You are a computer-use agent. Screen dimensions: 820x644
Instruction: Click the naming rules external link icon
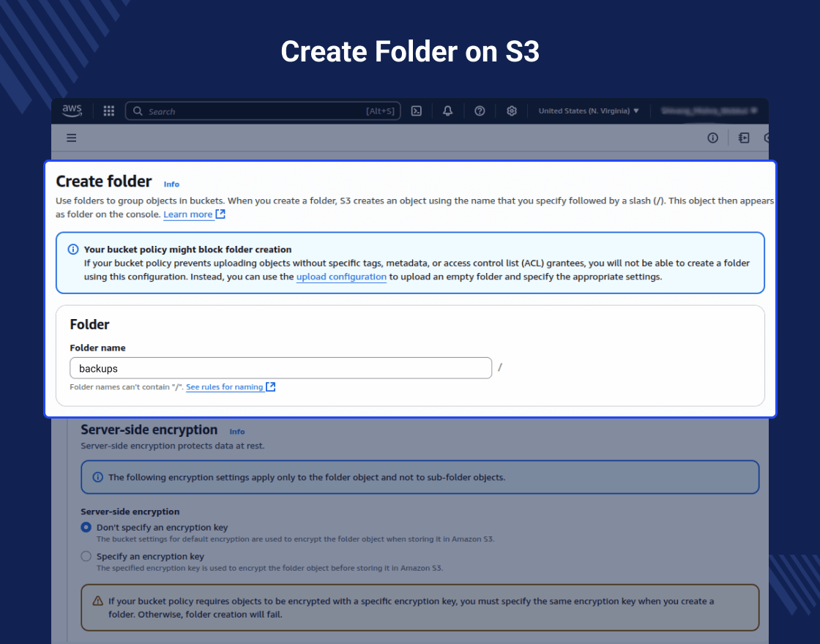click(x=270, y=387)
